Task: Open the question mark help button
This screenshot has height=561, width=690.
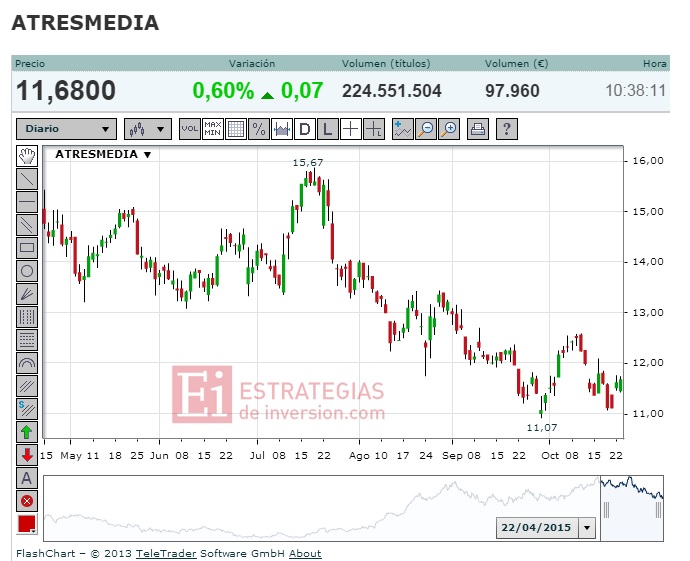Action: point(506,129)
